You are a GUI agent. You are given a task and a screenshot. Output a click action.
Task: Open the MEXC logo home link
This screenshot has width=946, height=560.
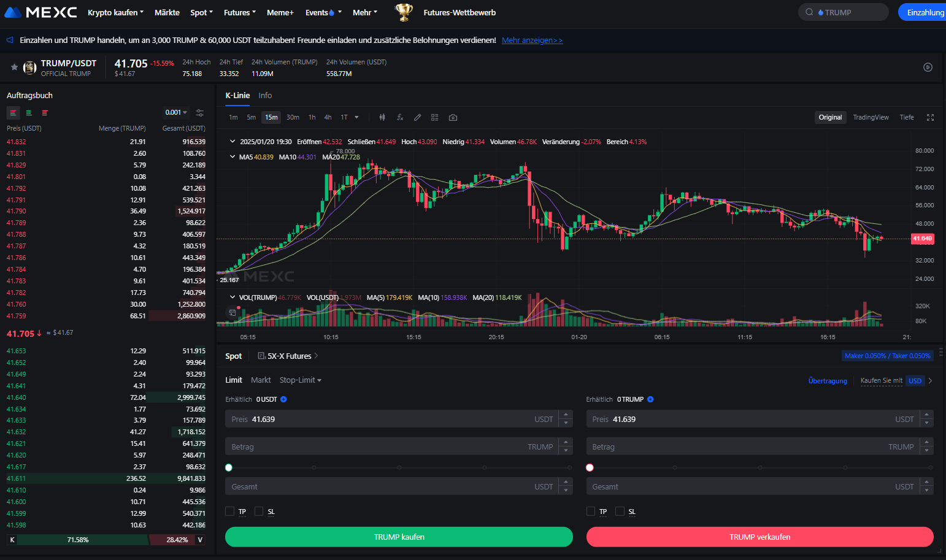(x=40, y=12)
